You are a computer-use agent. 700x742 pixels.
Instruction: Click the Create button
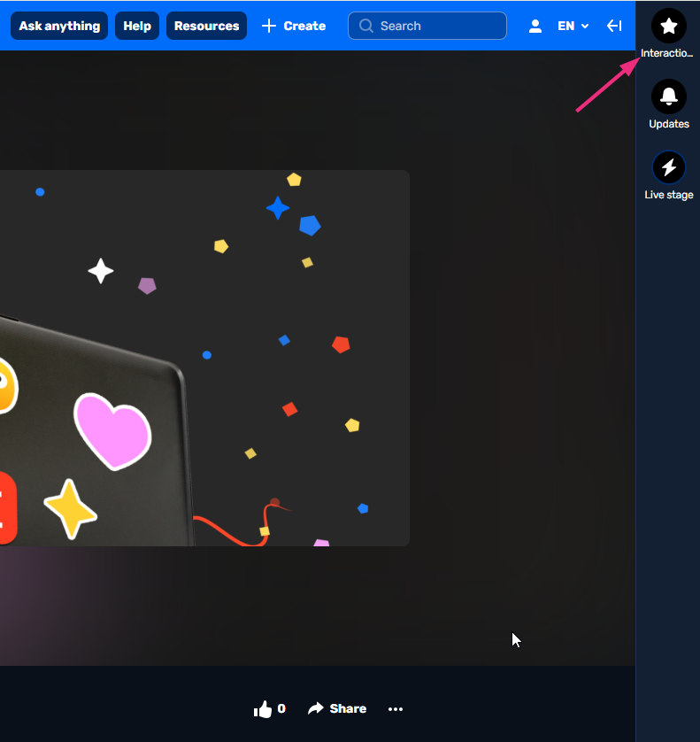click(x=294, y=26)
